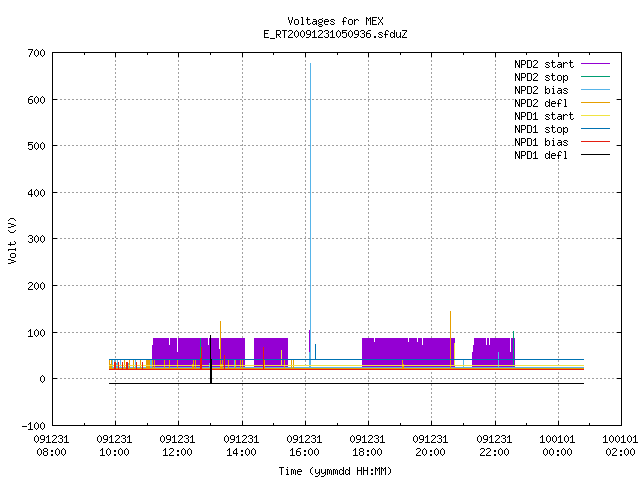Click the 'NPD1 bias' legend label
Screen dimensions: 640x480
tap(541, 142)
